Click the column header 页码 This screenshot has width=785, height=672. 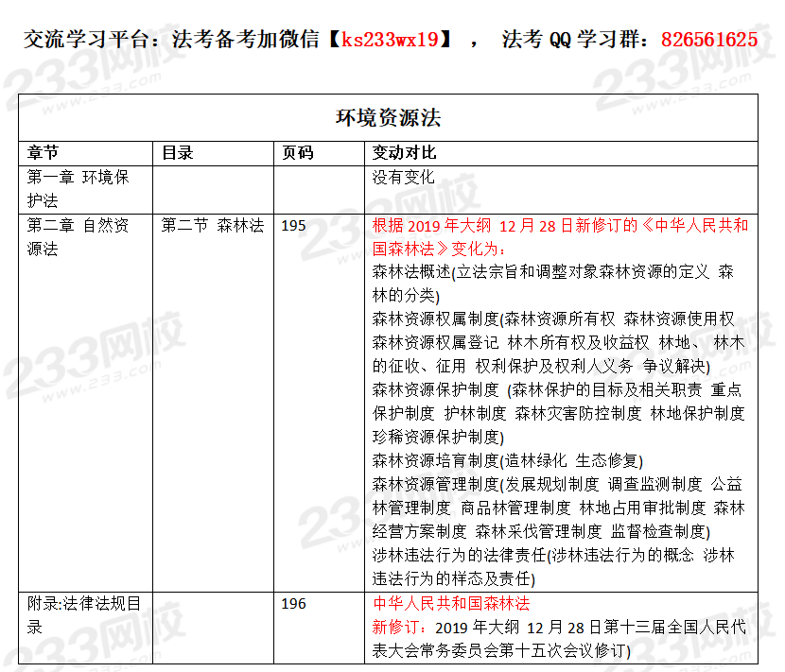click(x=298, y=152)
